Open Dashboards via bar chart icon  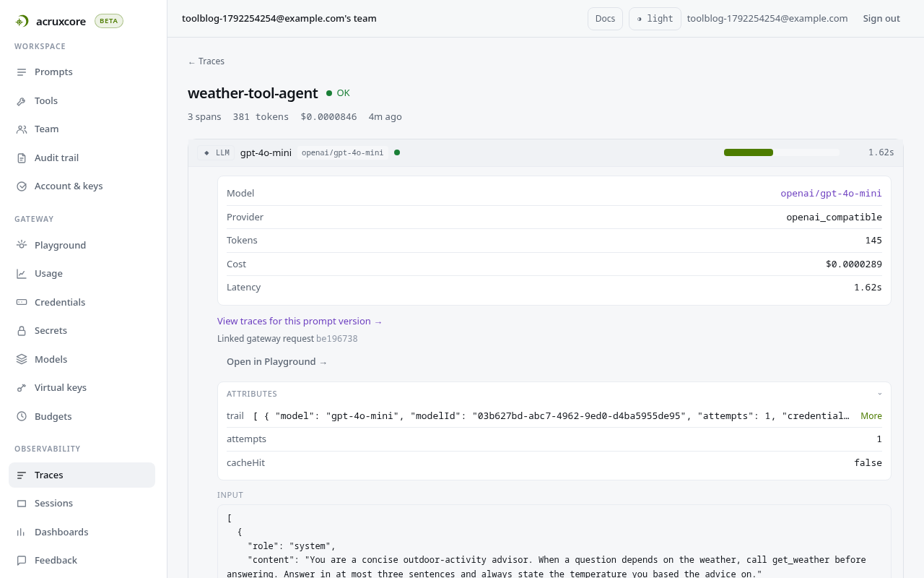[22, 532]
